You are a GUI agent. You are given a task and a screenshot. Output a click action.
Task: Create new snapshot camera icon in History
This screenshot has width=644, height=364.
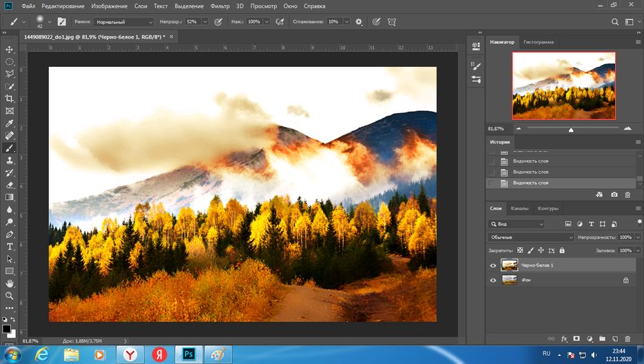[614, 194]
